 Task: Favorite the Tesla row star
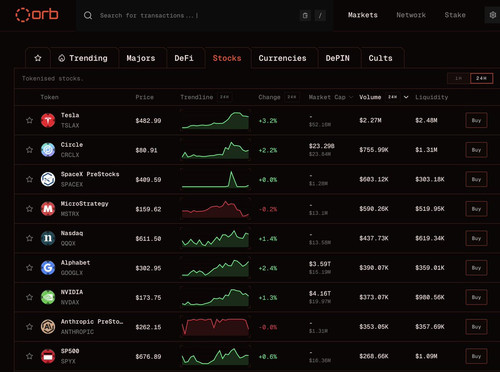29,120
